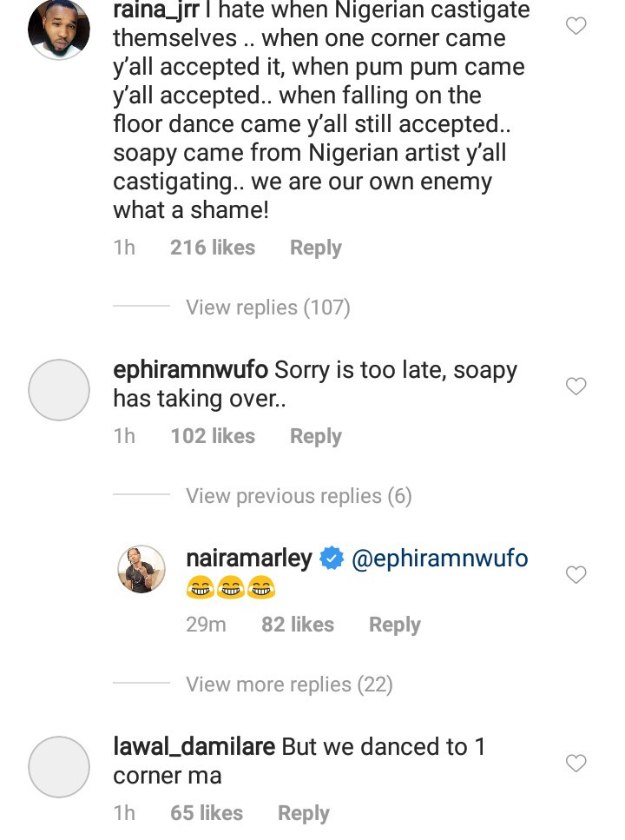Like ephiramnwufo's comment with heart icon
Viewport: 625px width, 840px height.
click(576, 386)
